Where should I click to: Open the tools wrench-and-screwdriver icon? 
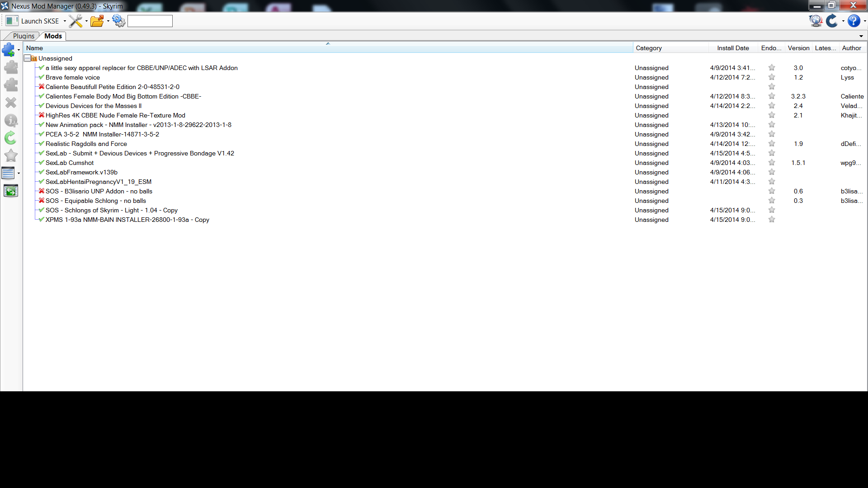(x=75, y=21)
